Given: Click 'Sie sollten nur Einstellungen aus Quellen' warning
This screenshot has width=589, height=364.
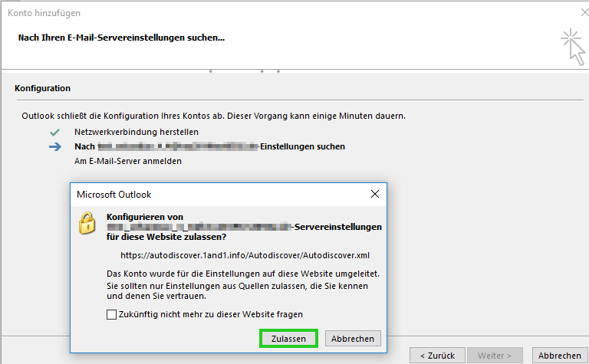Looking at the screenshot, I should pyautogui.click(x=238, y=291).
